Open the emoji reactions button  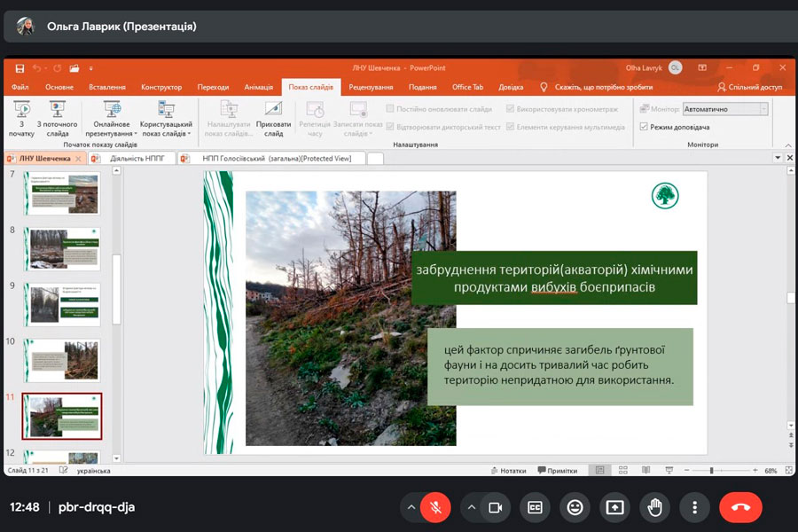[x=575, y=507]
